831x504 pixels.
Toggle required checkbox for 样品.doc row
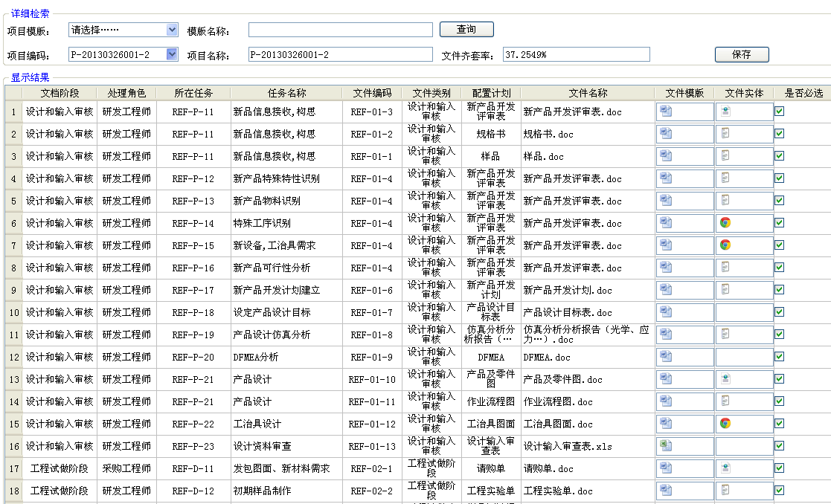click(x=780, y=155)
